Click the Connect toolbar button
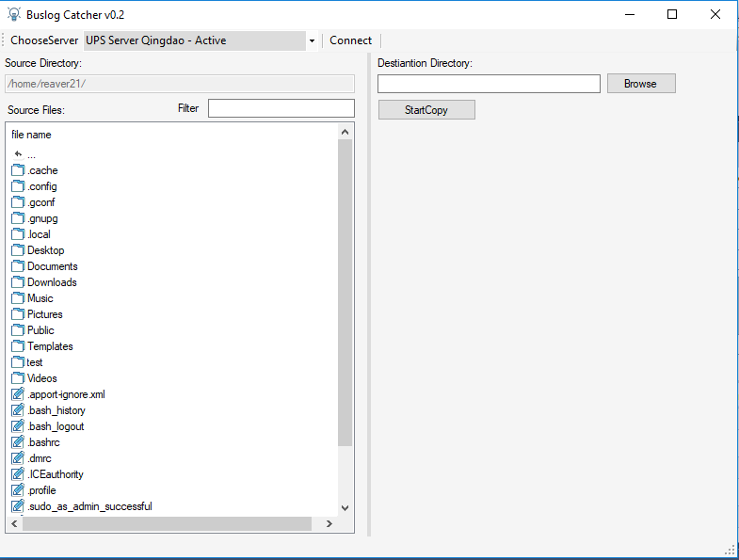739x560 pixels. pyautogui.click(x=350, y=40)
